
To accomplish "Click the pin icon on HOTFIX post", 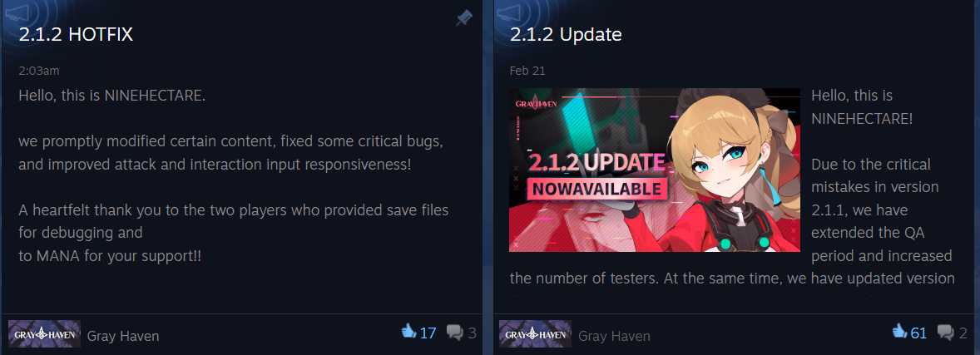I will pos(463,18).
